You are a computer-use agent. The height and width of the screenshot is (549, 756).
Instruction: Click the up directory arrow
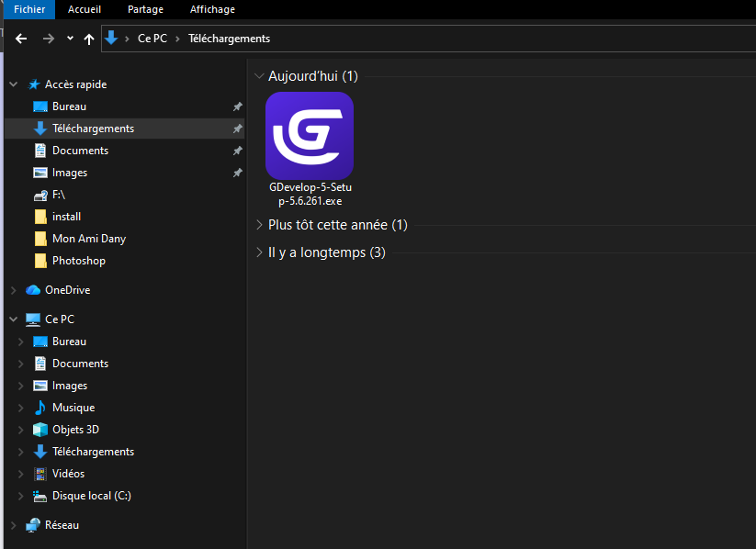[88, 39]
